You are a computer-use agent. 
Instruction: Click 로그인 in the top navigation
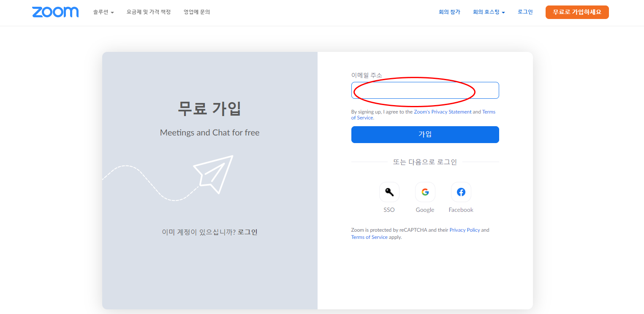coord(525,12)
